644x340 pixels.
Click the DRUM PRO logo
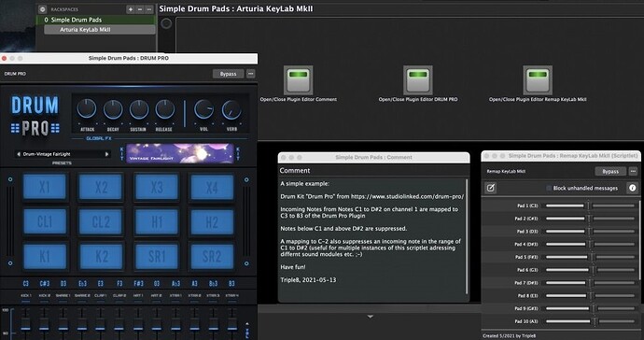[35, 116]
